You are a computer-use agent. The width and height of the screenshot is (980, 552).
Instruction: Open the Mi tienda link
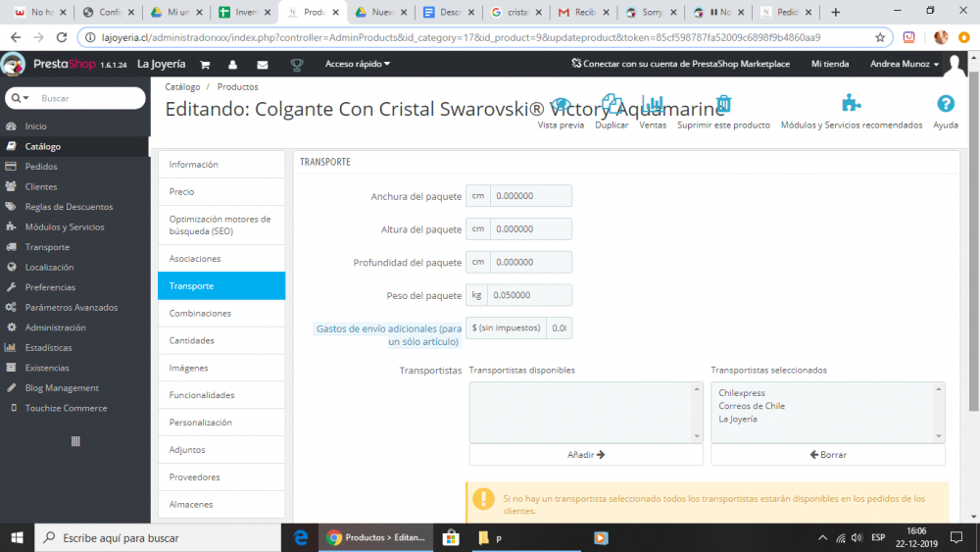830,64
